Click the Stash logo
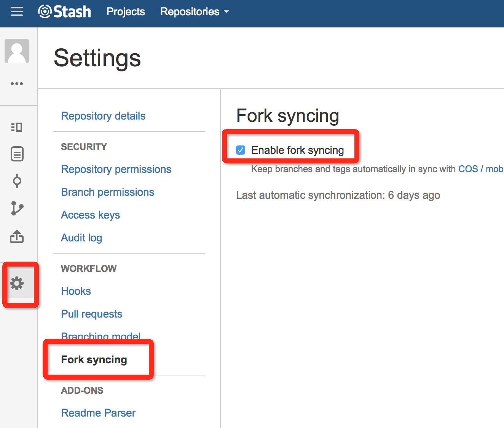The image size is (504, 428). point(65,12)
